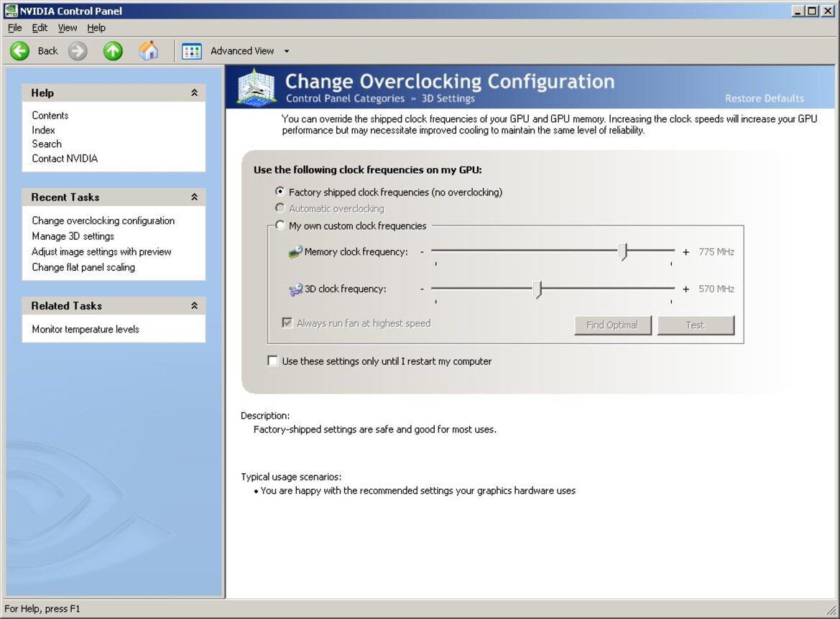840x619 pixels.
Task: Click the window resize grip in status bar
Action: click(832, 610)
